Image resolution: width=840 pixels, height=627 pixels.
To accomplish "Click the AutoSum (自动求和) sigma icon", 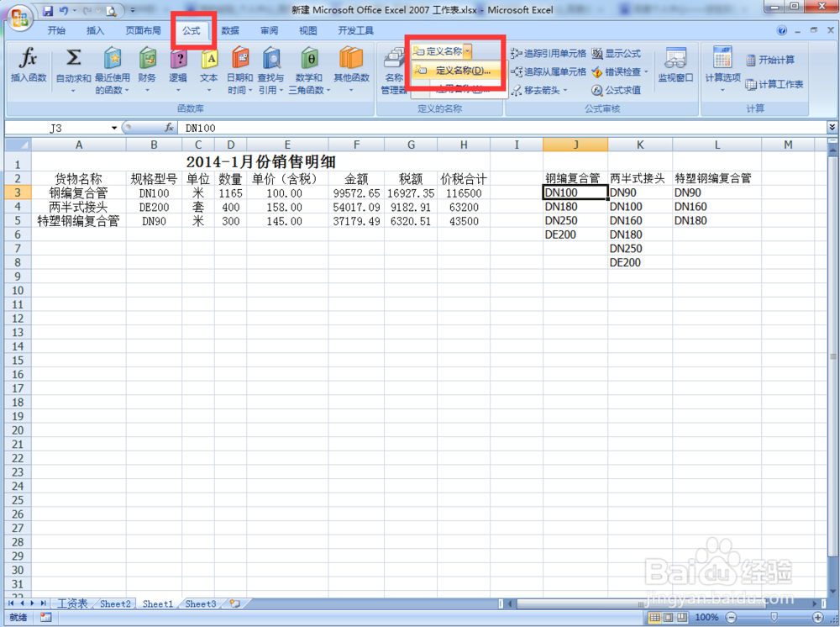I will point(73,65).
